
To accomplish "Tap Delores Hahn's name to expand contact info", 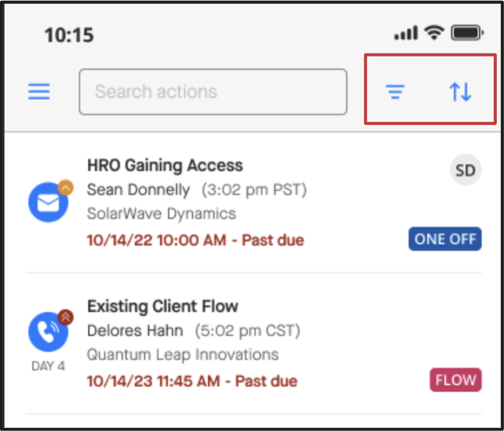I will coord(135,331).
